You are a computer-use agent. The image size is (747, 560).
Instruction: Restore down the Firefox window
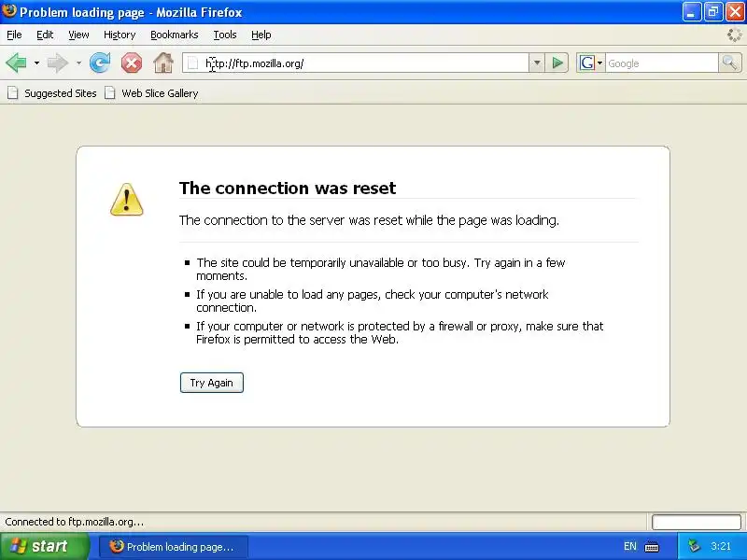pyautogui.click(x=713, y=12)
